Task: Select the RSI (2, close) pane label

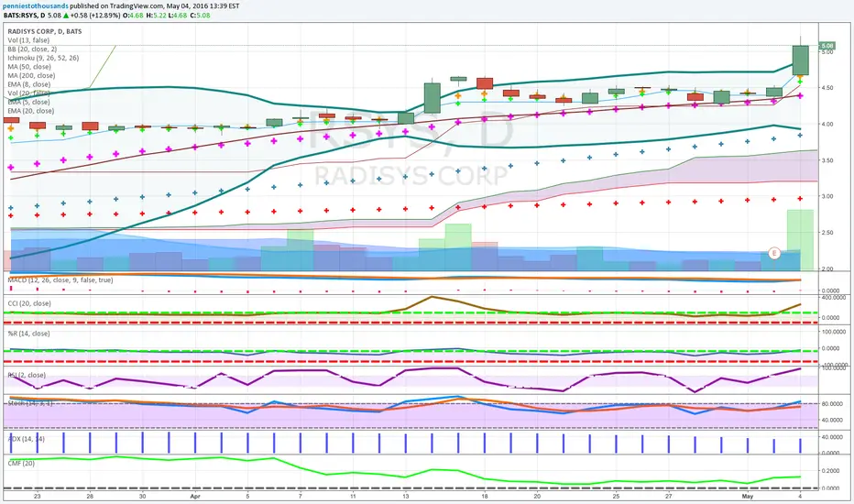Action: [27, 375]
